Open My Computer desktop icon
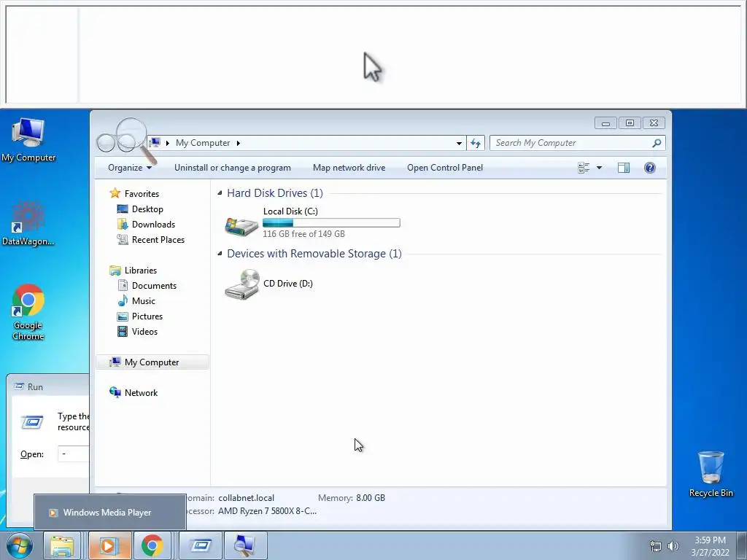The image size is (747, 560). [x=28, y=139]
